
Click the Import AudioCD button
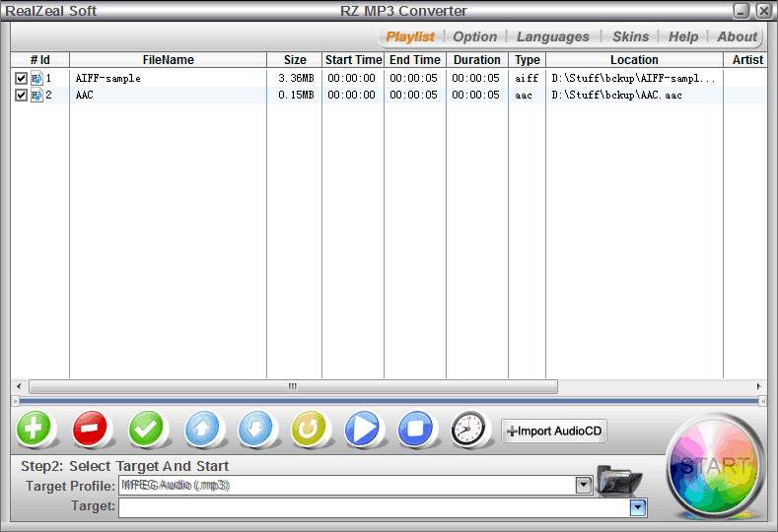pyautogui.click(x=554, y=431)
